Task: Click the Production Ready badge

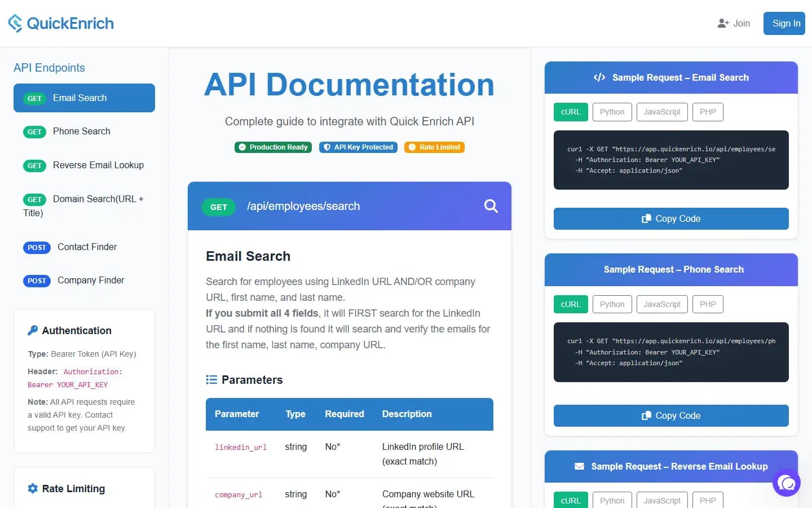Action: click(x=273, y=147)
